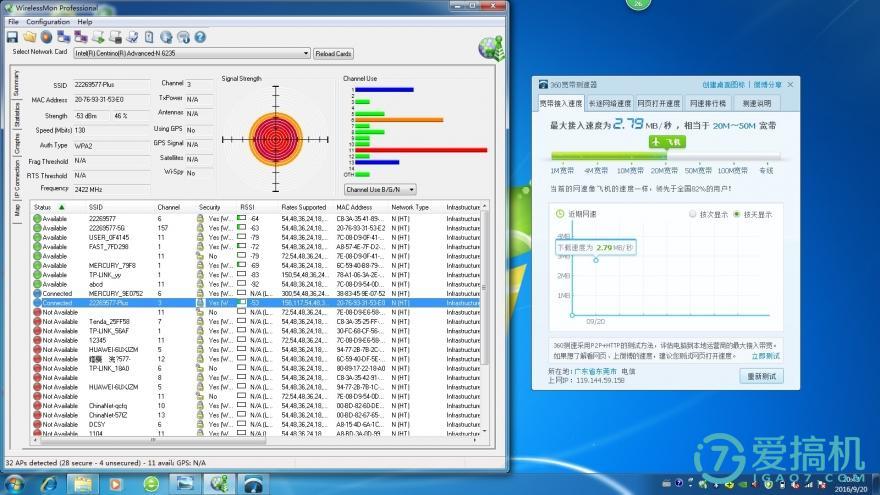Click the orange round record toolbar icon
Image resolution: width=880 pixels, height=495 pixels.
pyautogui.click(x=47, y=37)
